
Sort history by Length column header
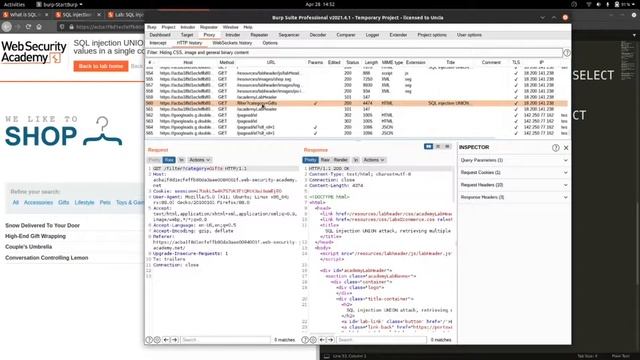[371, 62]
